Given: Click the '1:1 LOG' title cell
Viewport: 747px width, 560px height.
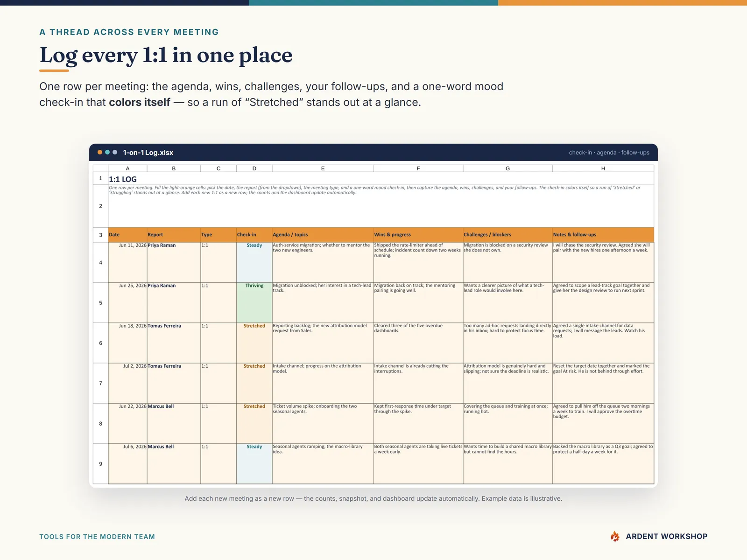Looking at the screenshot, I should point(381,179).
